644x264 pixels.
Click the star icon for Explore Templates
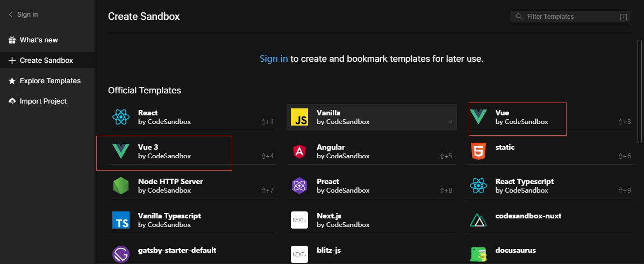(x=12, y=81)
